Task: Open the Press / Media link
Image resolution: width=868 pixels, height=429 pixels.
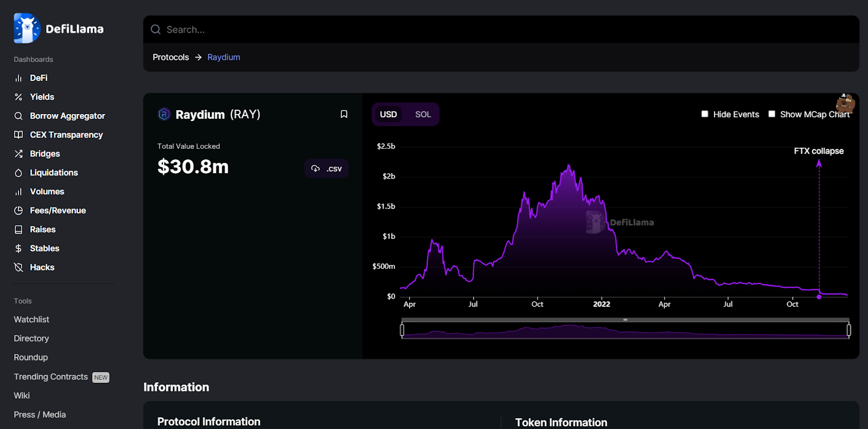Action: pos(40,415)
